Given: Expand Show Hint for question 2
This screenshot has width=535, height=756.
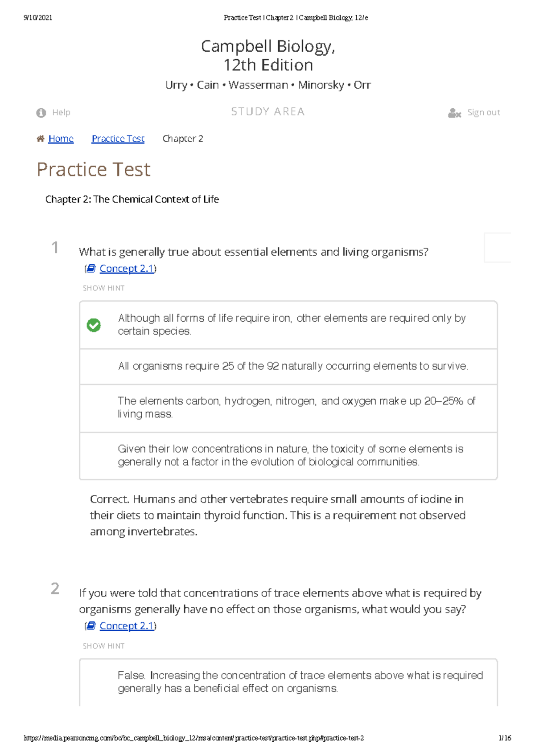Looking at the screenshot, I should coord(103,646).
